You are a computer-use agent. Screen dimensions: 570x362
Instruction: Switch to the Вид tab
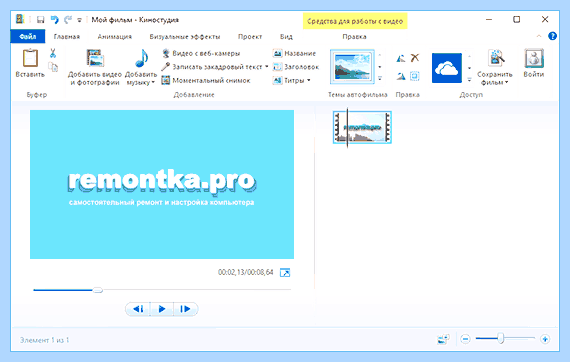286,37
